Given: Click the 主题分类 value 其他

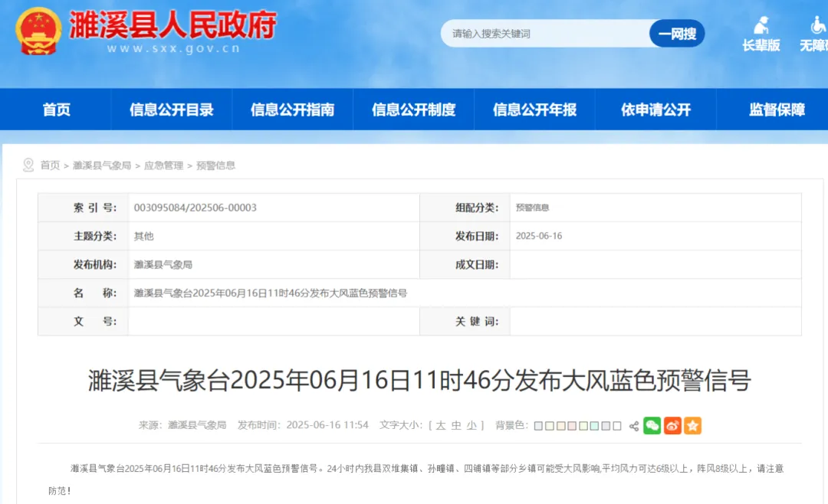Looking at the screenshot, I should pyautogui.click(x=143, y=236).
